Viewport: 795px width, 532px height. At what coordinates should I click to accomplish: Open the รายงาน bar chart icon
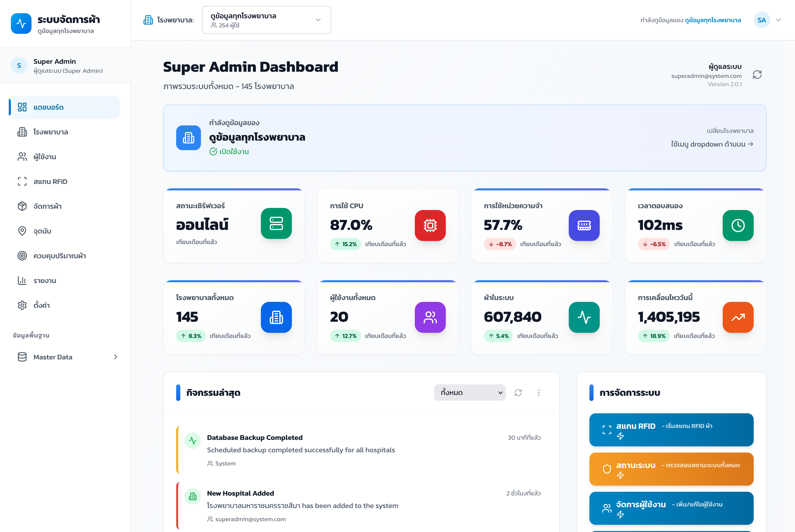[22, 280]
